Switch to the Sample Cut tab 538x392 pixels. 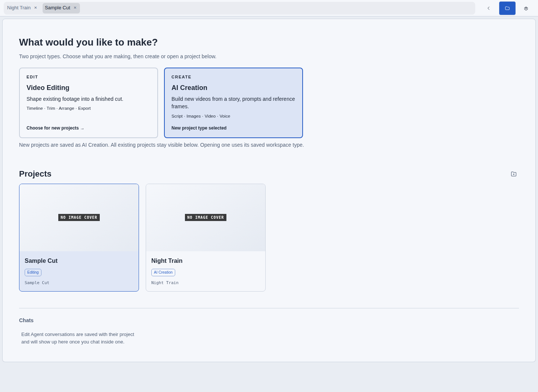coord(58,8)
